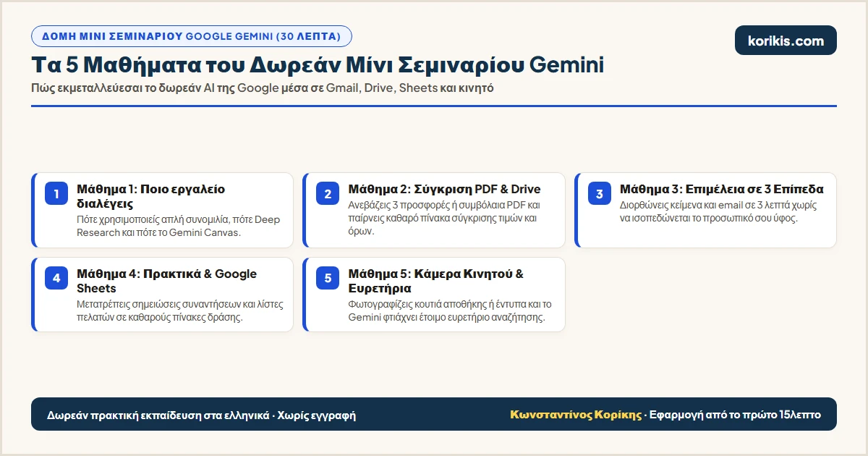This screenshot has height=456, width=868.
Task: Click the number 1 lesson badge
Action: [56, 194]
